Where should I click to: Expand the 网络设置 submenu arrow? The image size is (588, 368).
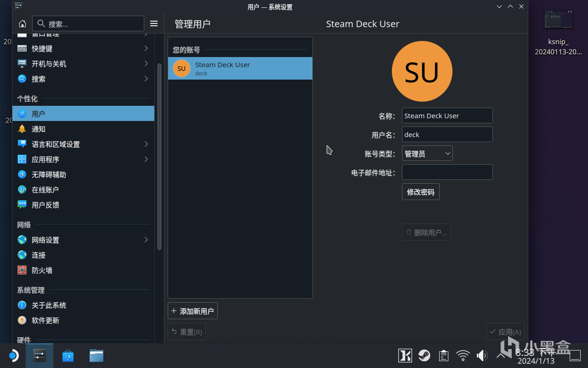(146, 240)
